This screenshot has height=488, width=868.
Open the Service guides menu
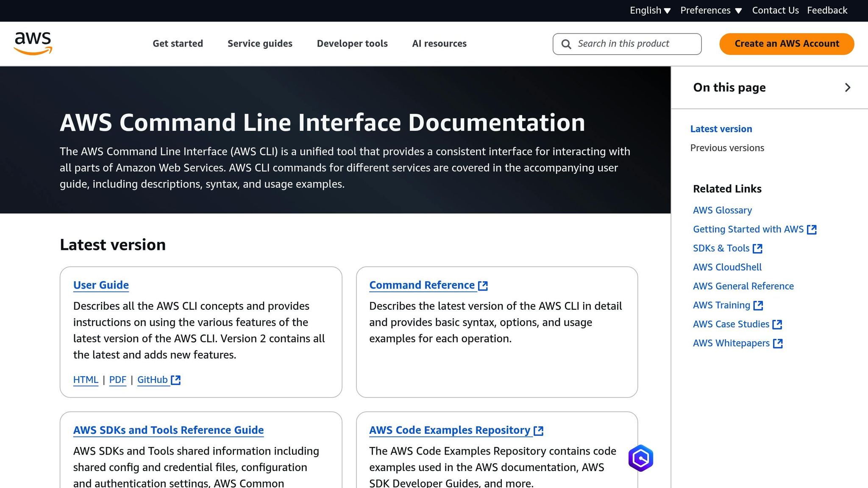(x=260, y=44)
